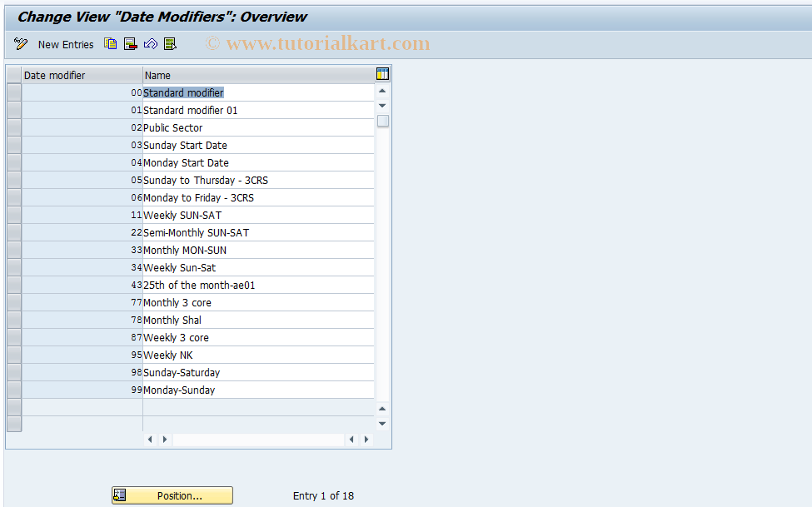The width and height of the screenshot is (812, 507).
Task: Click page down arrow at table bottom
Action: click(x=382, y=424)
